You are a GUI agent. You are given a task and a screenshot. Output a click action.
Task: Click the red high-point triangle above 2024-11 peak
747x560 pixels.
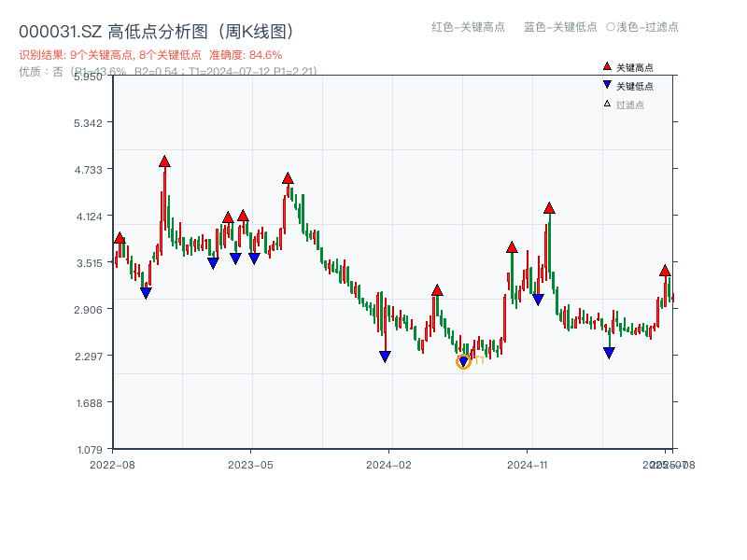(549, 208)
